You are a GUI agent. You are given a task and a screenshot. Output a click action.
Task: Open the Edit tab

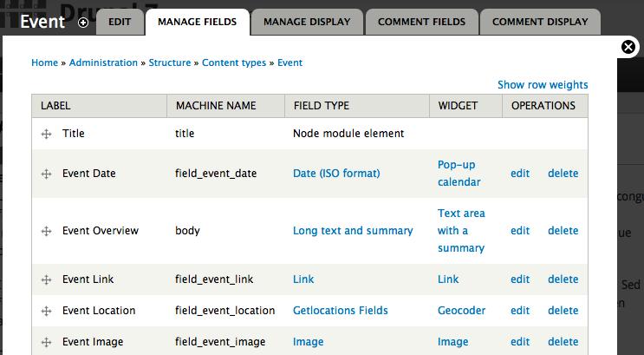(120, 22)
